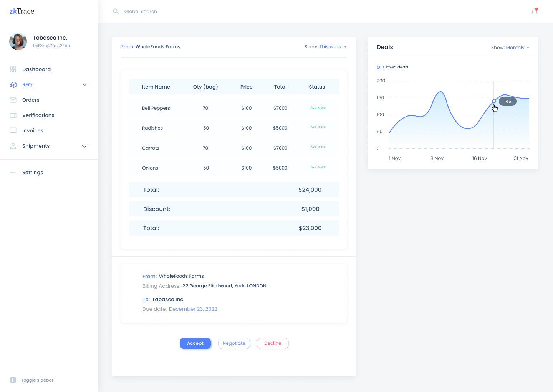Click Available status for Bell Peppers
This screenshot has height=392, width=553.
pyautogui.click(x=318, y=108)
